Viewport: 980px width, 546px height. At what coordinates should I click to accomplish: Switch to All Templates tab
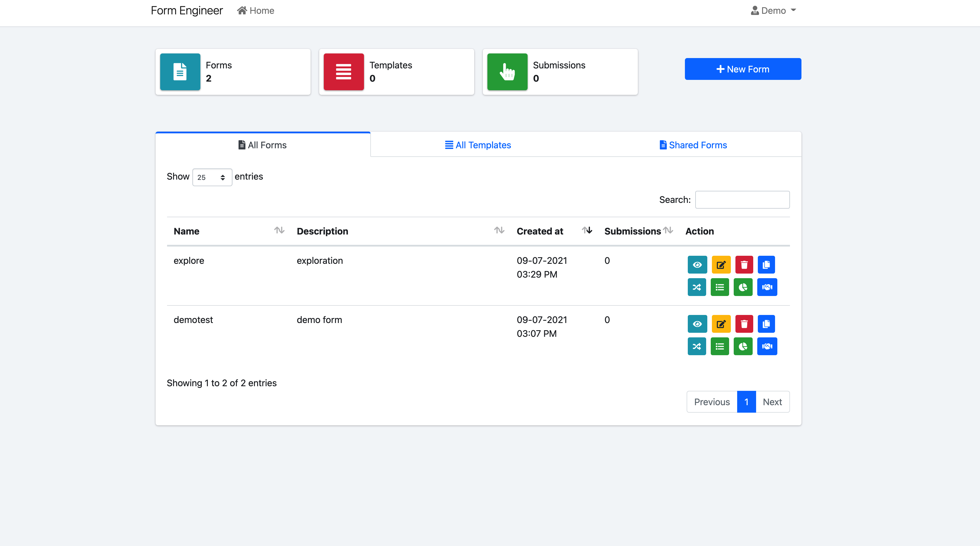click(x=478, y=145)
